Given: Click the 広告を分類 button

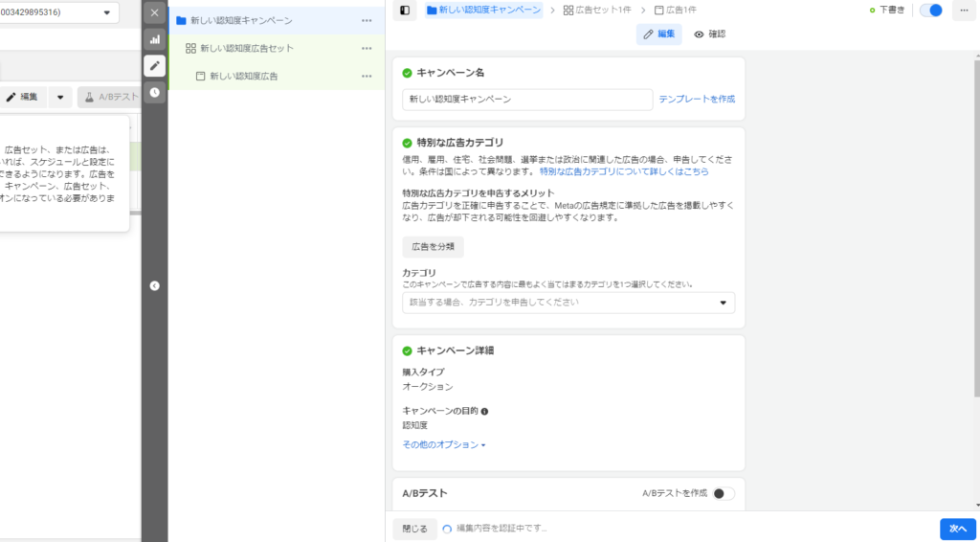Looking at the screenshot, I should (433, 246).
